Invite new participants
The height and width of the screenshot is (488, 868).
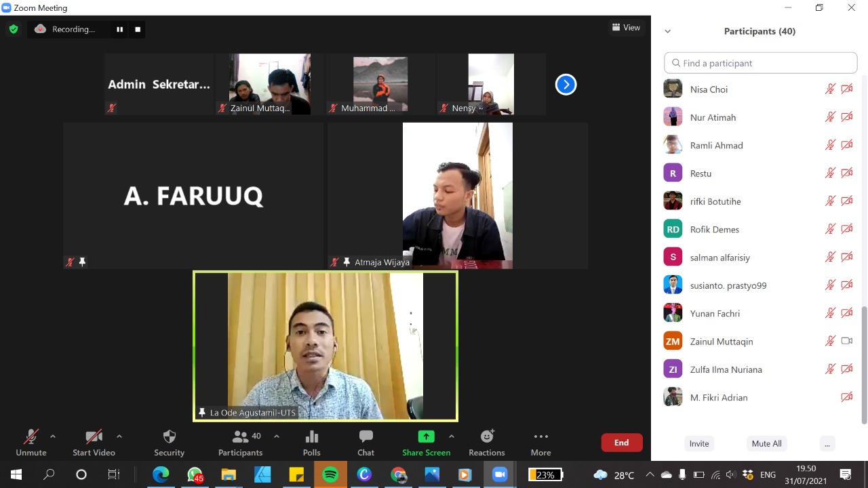pyautogui.click(x=699, y=443)
